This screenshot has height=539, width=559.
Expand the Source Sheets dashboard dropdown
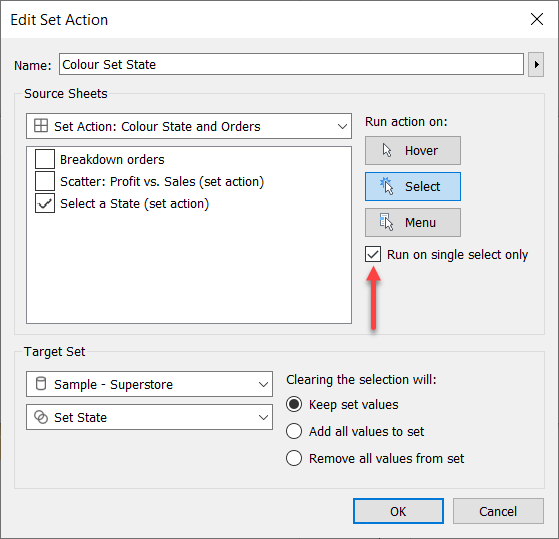189,126
